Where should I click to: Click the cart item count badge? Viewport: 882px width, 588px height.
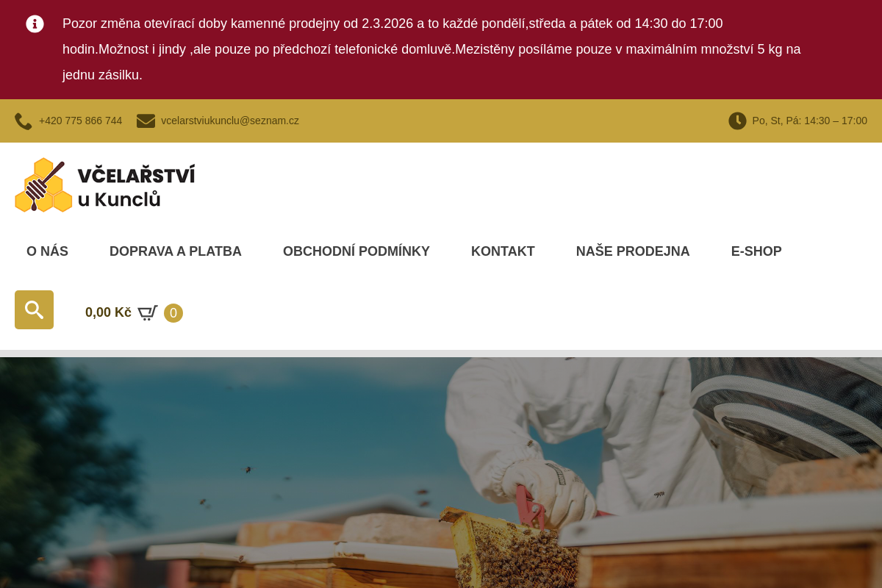pyautogui.click(x=173, y=313)
